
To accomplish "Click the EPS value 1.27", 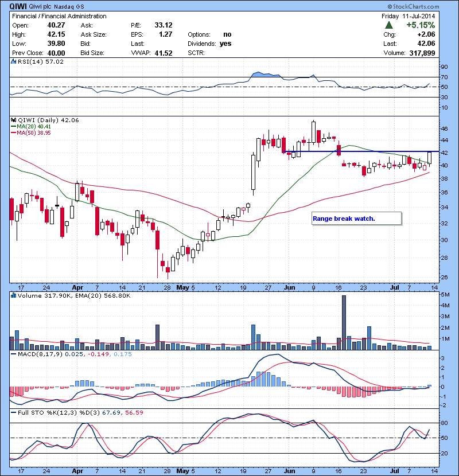I will click(x=166, y=34).
